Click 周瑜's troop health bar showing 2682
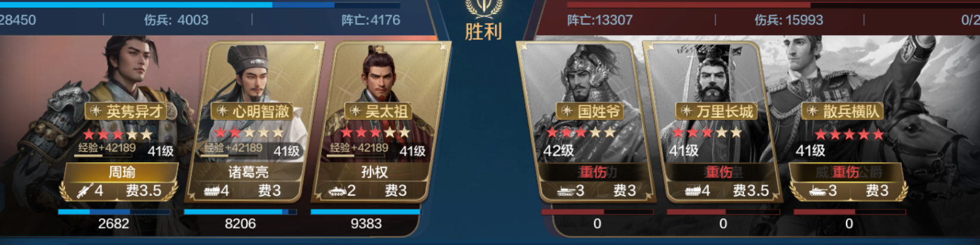The width and height of the screenshot is (980, 245). [x=114, y=212]
